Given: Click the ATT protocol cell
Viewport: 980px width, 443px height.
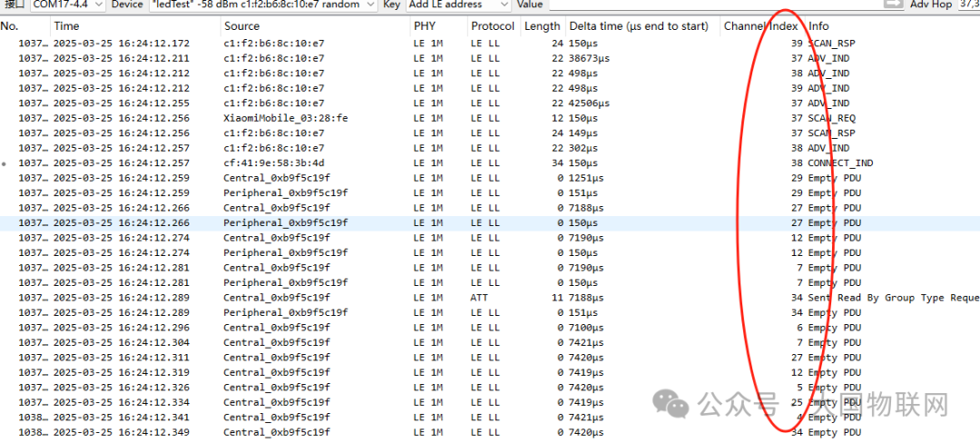Looking at the screenshot, I should click(x=479, y=298).
